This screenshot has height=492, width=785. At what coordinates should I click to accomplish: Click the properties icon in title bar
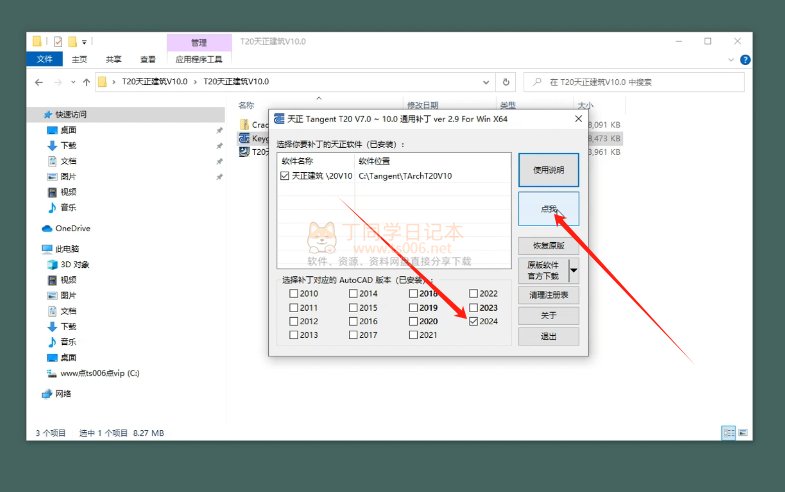coord(58,42)
